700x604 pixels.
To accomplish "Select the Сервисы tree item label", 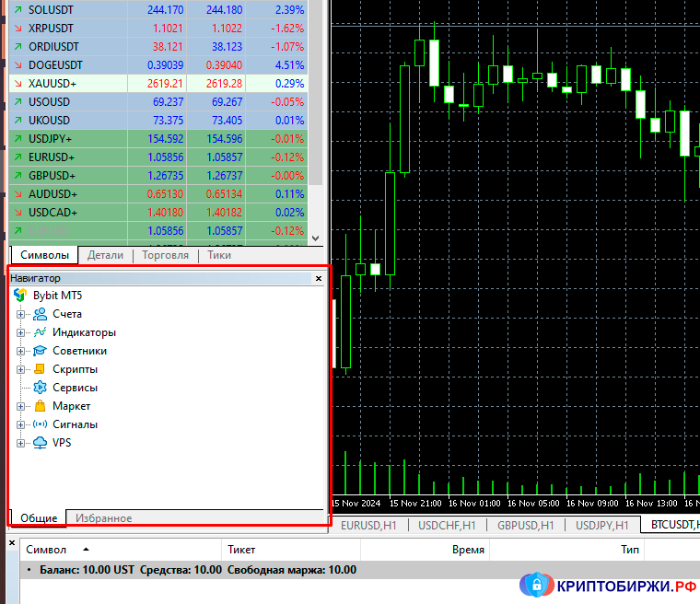I will [x=75, y=388].
